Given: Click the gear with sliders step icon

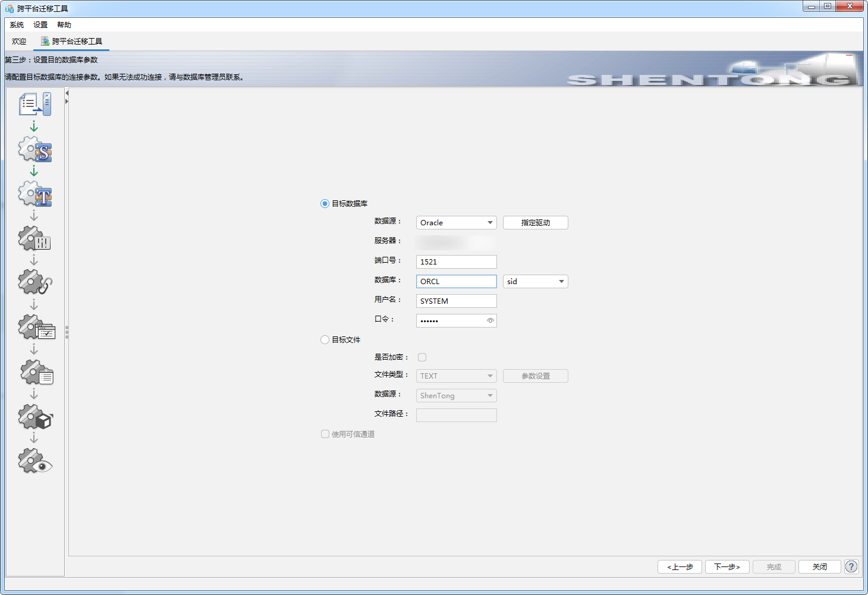Looking at the screenshot, I should (x=35, y=238).
